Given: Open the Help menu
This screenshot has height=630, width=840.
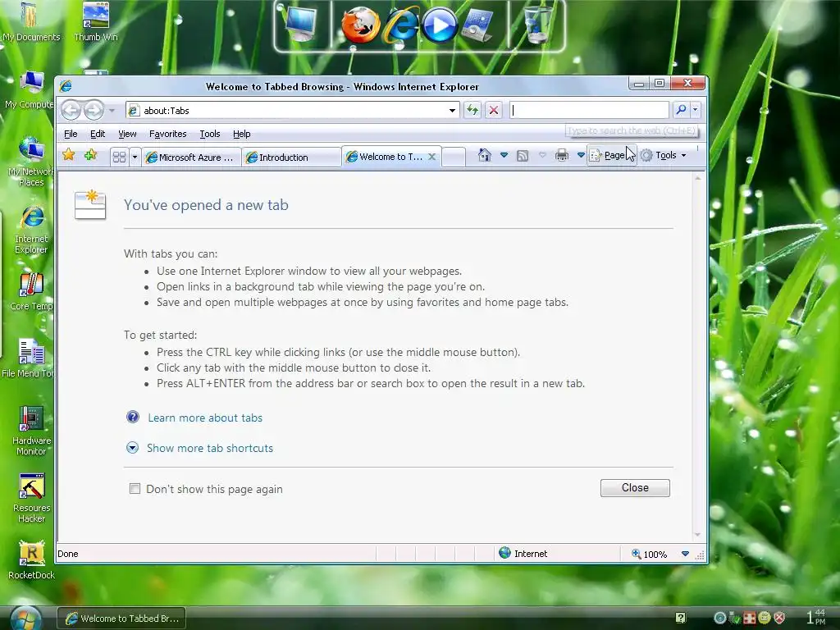Looking at the screenshot, I should [242, 134].
